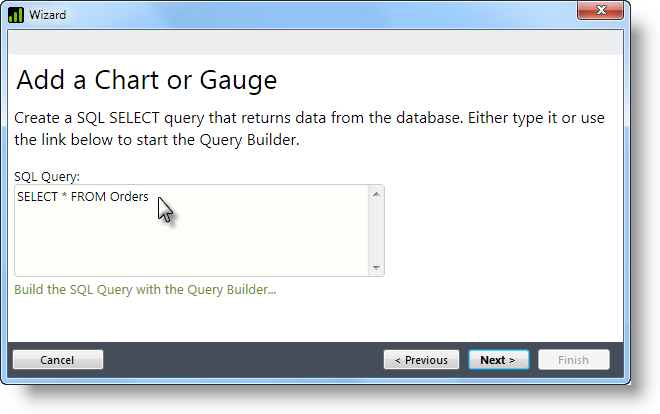Click the instruction paragraph about SQL SELECT query
The image size is (660, 414).
(x=309, y=129)
